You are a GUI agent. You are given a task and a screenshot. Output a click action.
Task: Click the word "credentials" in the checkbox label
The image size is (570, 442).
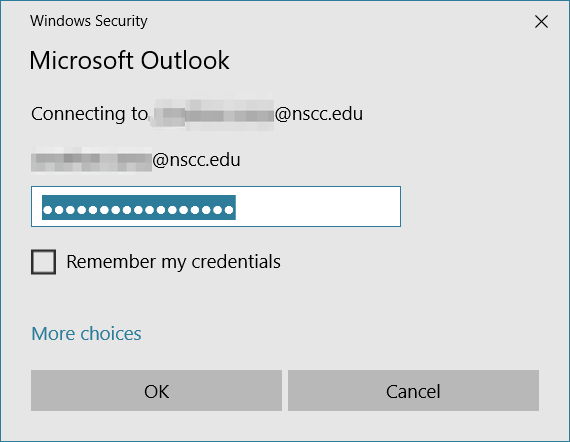click(x=236, y=262)
